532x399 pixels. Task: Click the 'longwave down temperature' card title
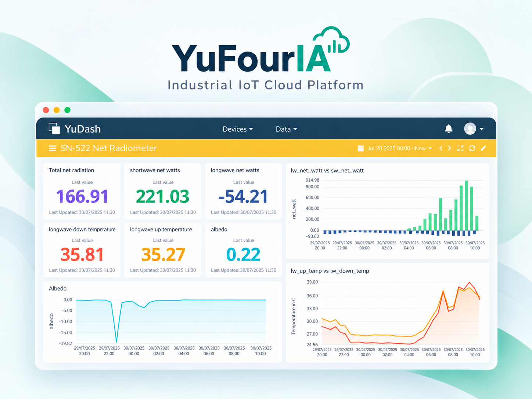tap(82, 229)
